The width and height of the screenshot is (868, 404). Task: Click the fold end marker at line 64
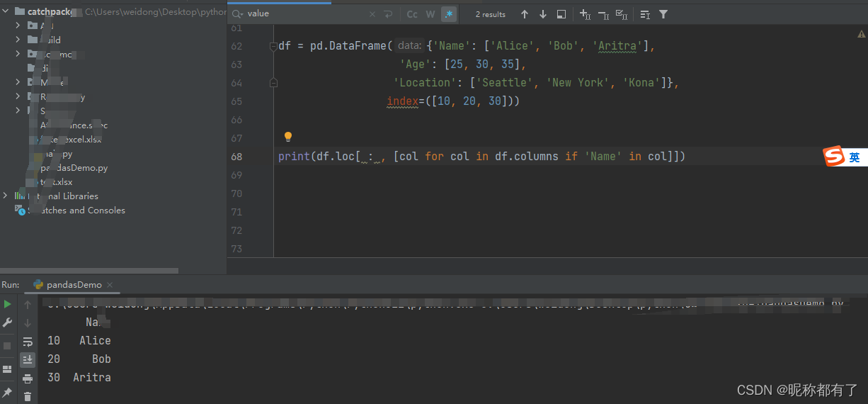tap(273, 83)
